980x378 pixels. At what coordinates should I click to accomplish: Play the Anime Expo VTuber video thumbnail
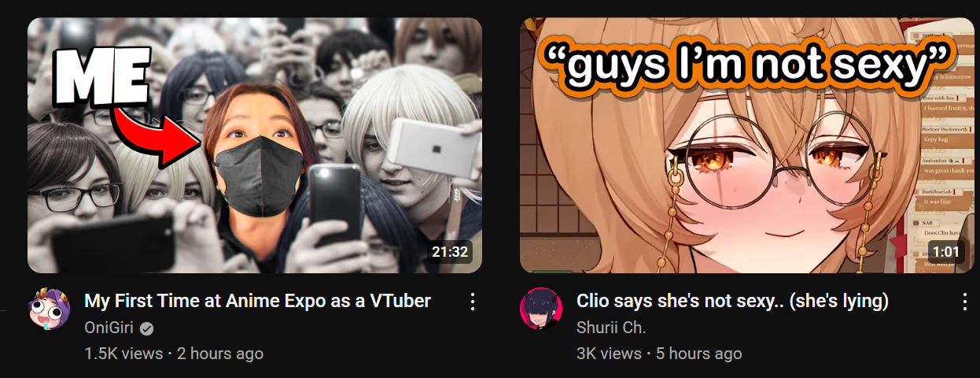(x=255, y=145)
